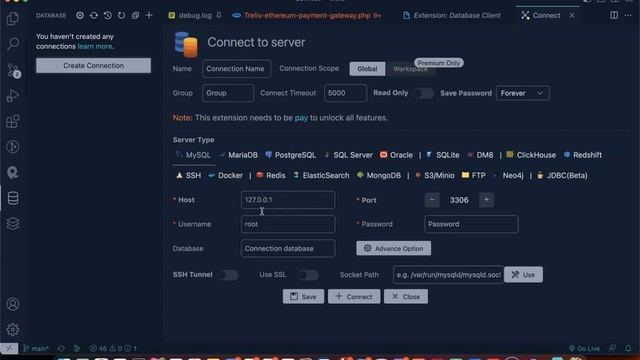The image size is (640, 360).
Task: Select Neo4j server type
Action: point(508,176)
